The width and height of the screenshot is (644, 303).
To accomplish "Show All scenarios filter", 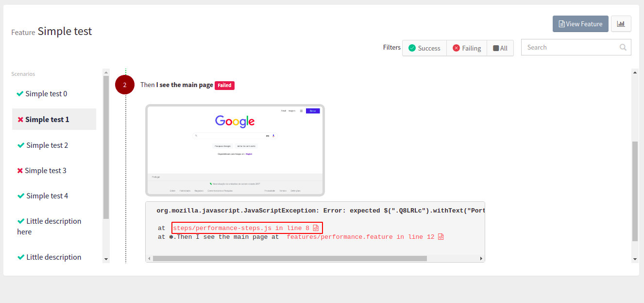I will coord(500,48).
